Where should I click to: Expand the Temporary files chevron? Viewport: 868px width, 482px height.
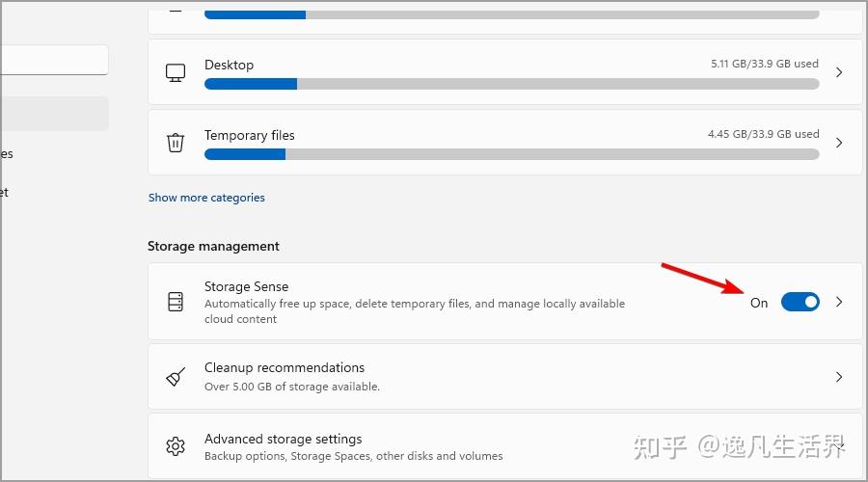click(x=839, y=143)
